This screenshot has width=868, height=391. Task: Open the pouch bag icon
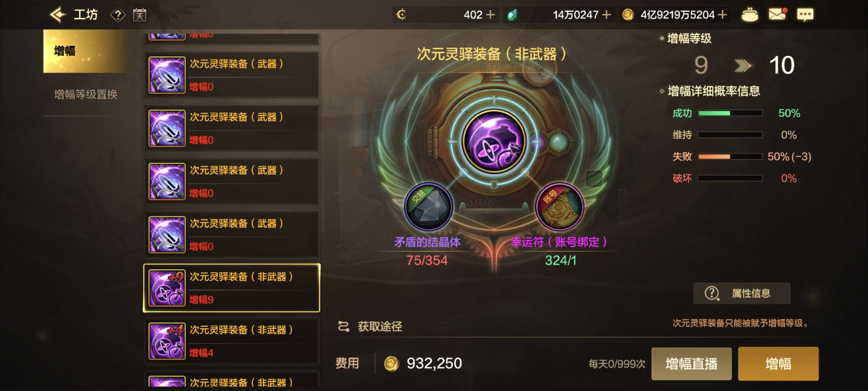[x=749, y=15]
